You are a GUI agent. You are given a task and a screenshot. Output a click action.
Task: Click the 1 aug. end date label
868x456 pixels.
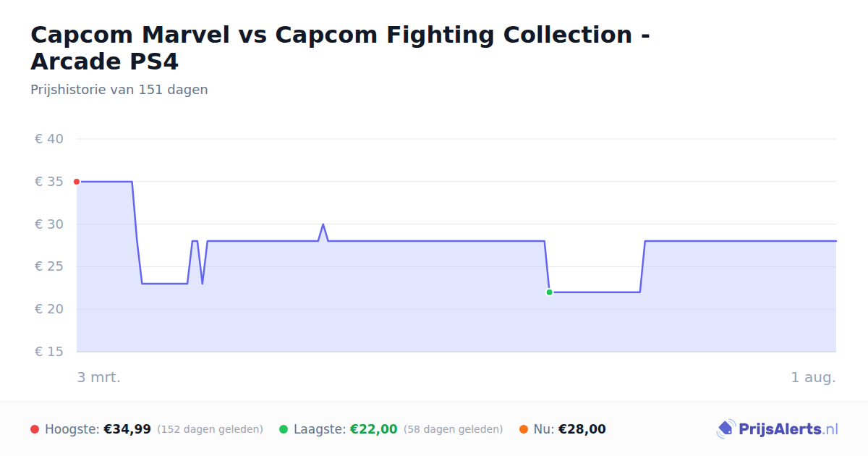point(813,378)
